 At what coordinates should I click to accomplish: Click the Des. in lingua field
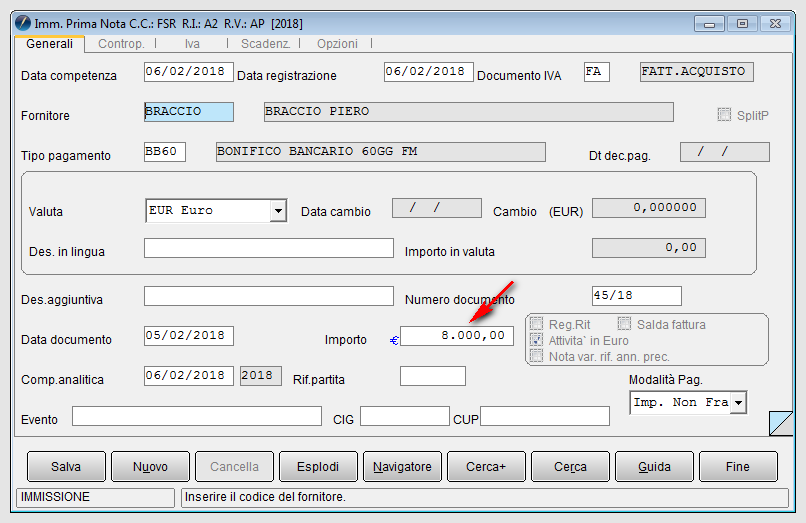tap(269, 248)
